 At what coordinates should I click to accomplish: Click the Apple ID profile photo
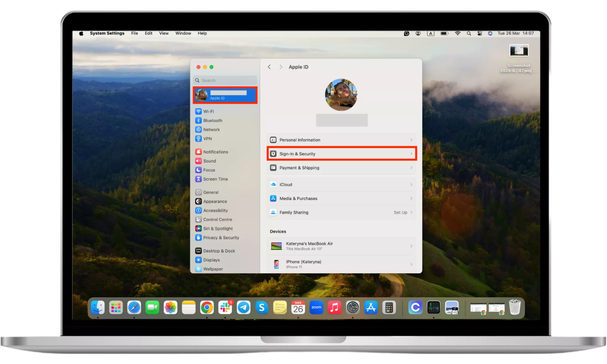click(341, 95)
